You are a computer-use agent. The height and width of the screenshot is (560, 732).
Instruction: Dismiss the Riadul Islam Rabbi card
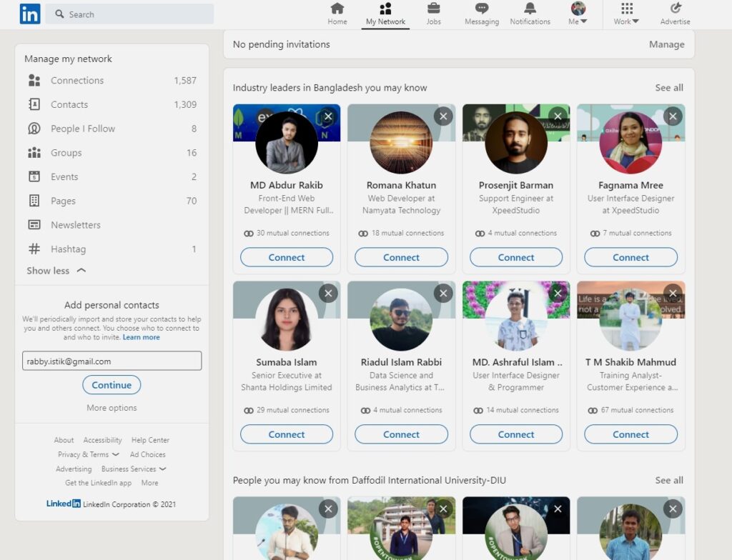click(443, 293)
